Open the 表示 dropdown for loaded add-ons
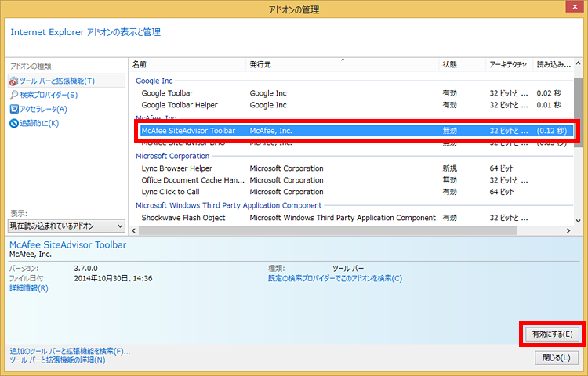The height and width of the screenshot is (376, 588). [67, 226]
